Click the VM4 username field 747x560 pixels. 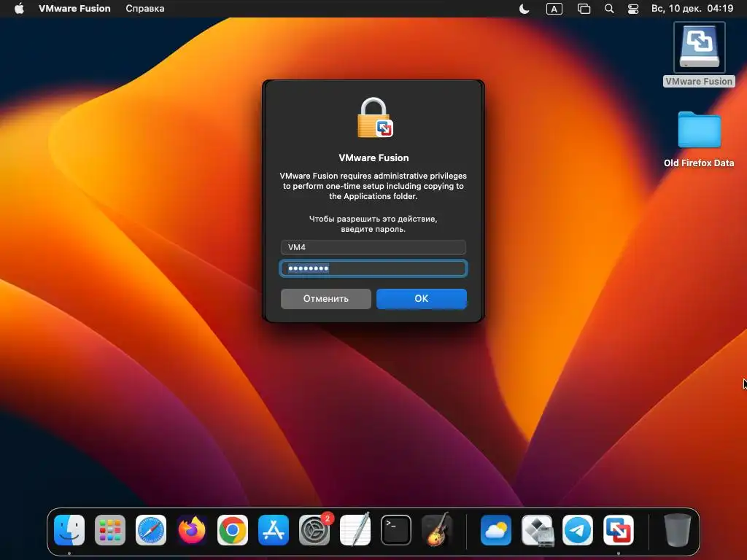pyautogui.click(x=373, y=247)
